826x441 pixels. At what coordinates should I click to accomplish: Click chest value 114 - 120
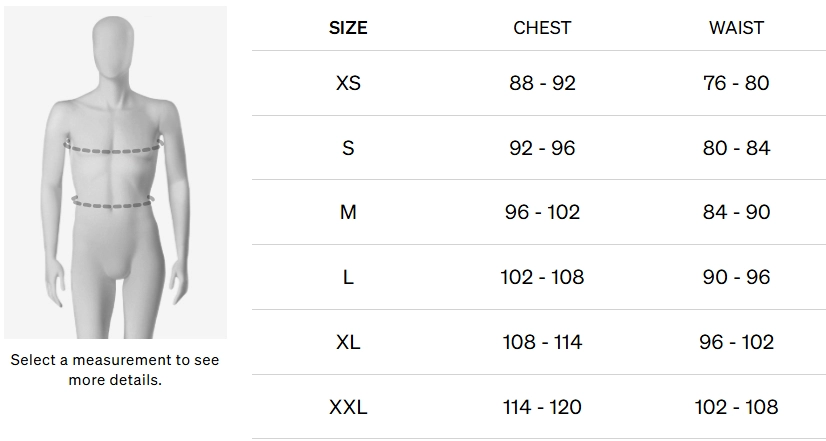click(x=542, y=407)
